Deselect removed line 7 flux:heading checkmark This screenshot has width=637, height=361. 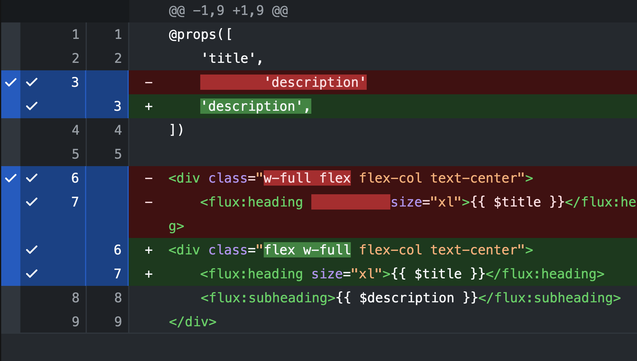click(32, 202)
